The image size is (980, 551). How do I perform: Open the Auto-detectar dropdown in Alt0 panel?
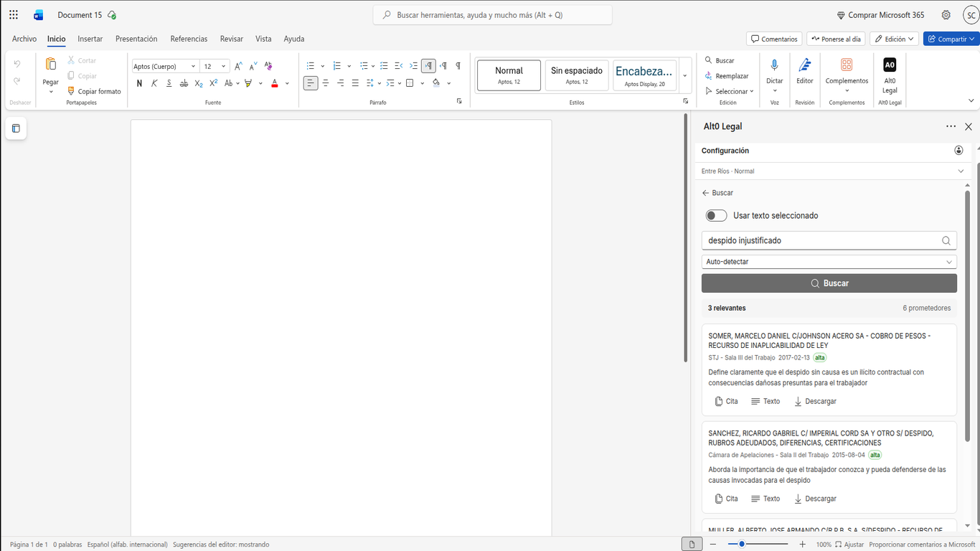coord(829,261)
